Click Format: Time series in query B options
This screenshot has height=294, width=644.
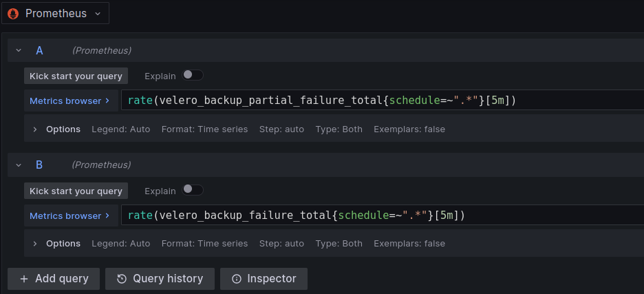coord(204,244)
